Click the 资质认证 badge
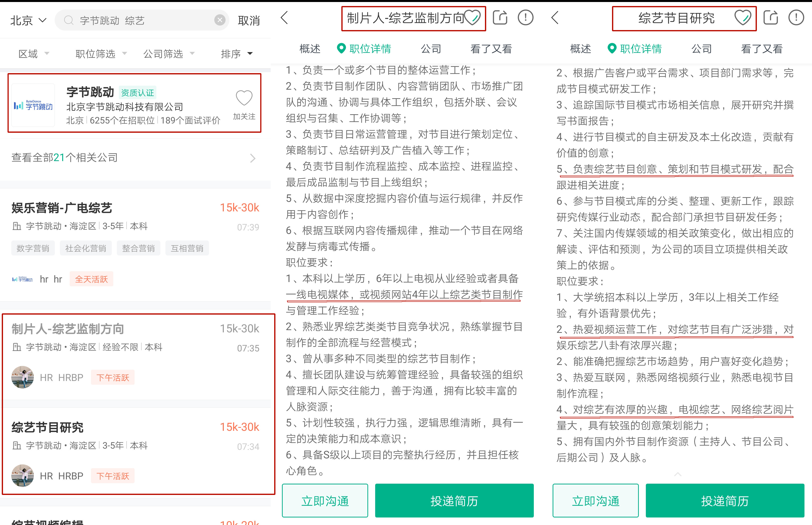Viewport: 812px width, 525px height. [x=137, y=92]
